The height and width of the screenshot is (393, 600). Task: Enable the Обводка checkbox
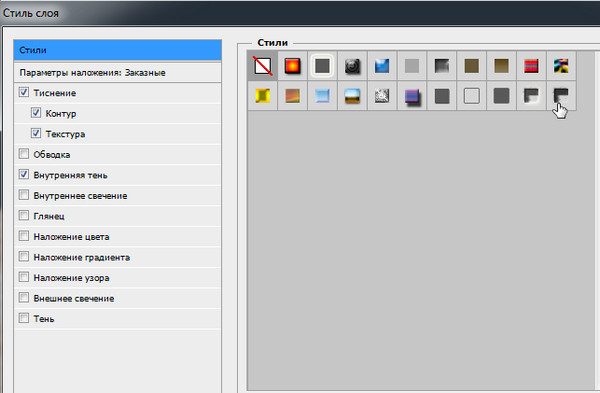tap(24, 154)
